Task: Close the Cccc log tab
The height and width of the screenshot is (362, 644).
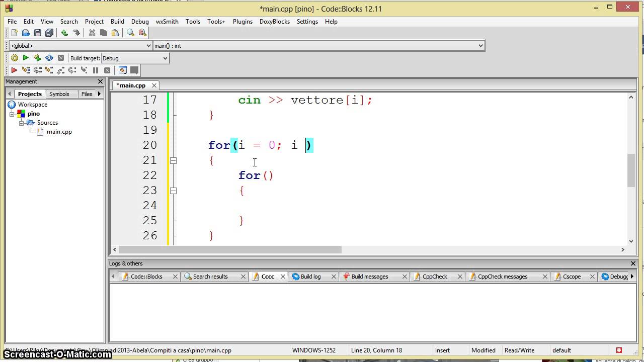Action: (283, 277)
